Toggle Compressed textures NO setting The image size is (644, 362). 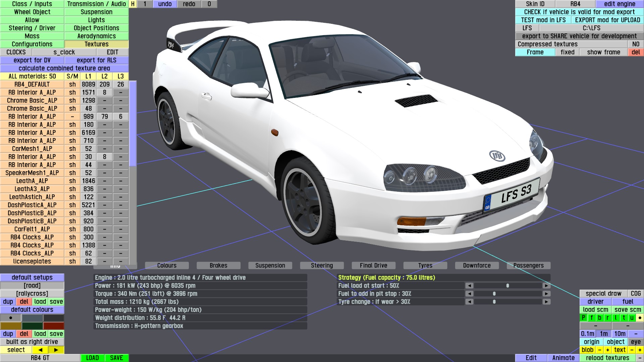(636, 44)
